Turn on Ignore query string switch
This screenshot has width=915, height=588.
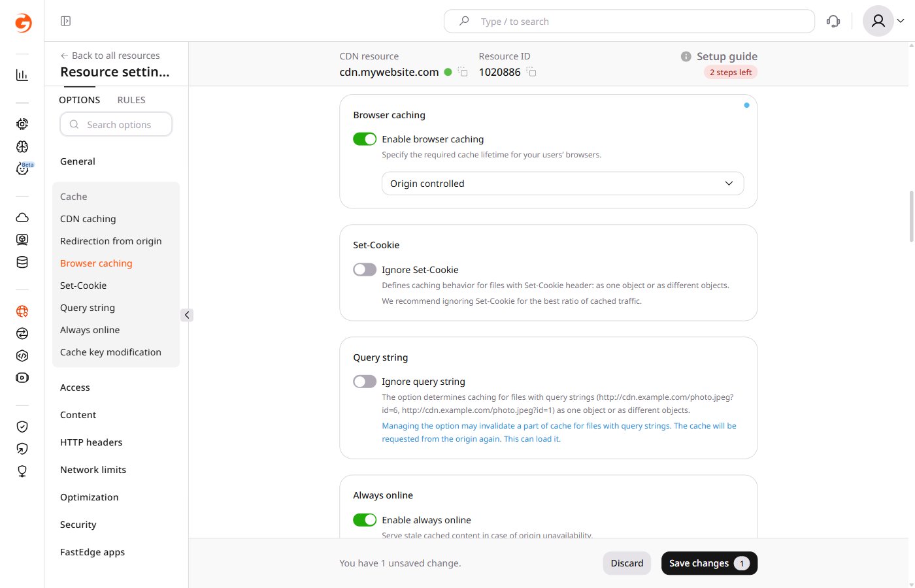click(365, 381)
